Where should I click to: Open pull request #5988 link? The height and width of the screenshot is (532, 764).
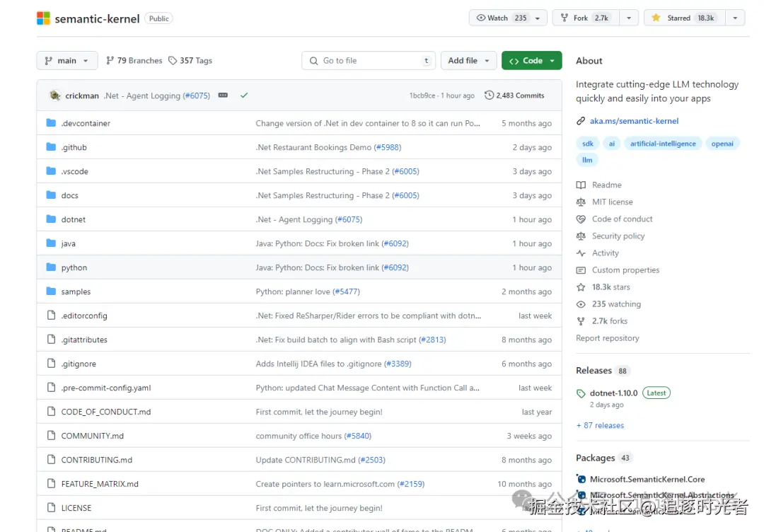click(x=388, y=147)
